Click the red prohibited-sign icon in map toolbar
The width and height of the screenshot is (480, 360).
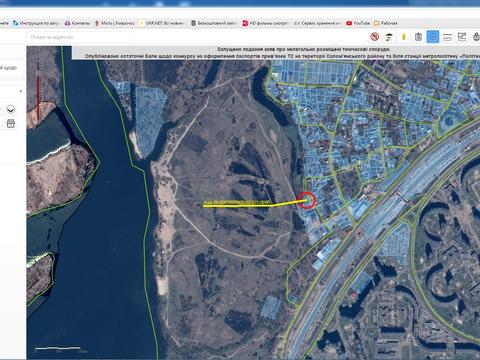coord(375,37)
